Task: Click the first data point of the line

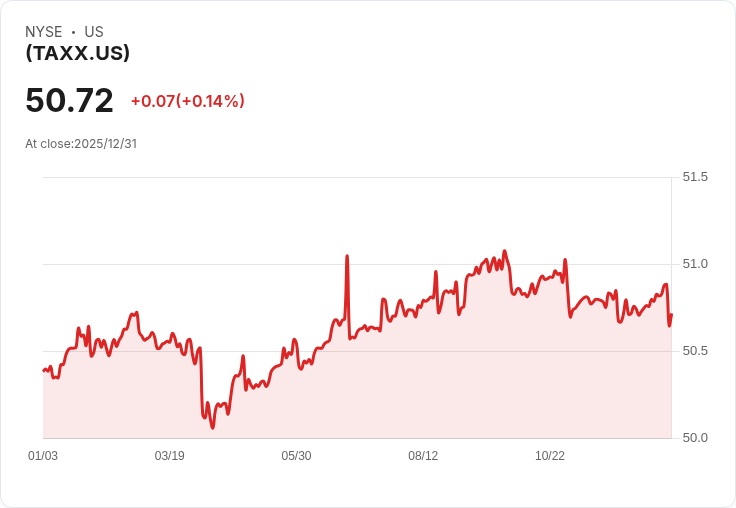Action: 44,371
